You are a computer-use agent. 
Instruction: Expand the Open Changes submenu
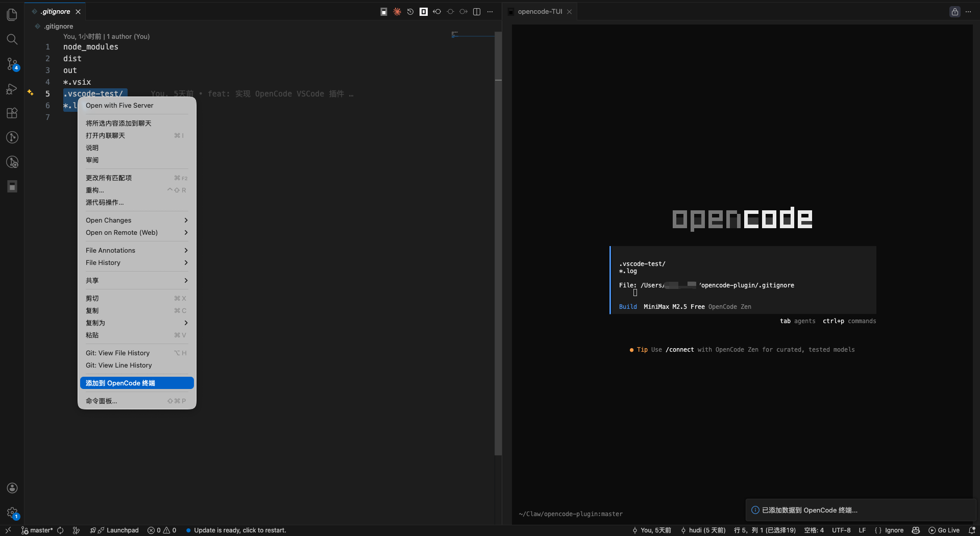(137, 220)
